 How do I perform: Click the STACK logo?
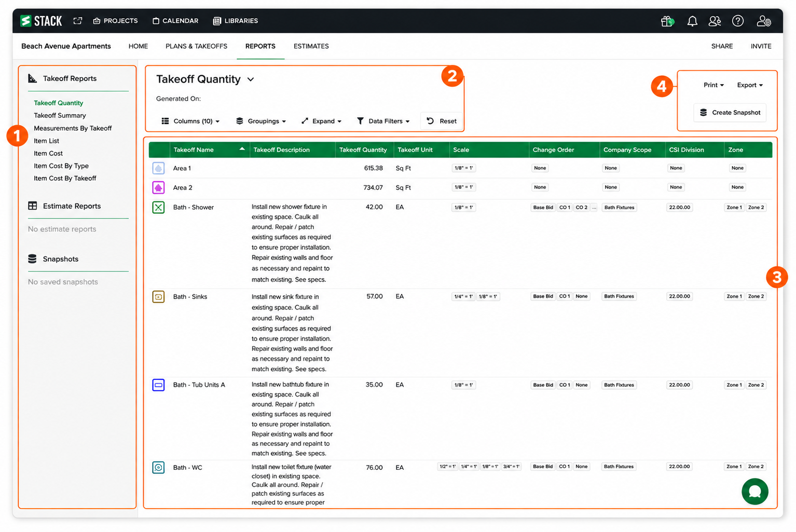point(41,21)
